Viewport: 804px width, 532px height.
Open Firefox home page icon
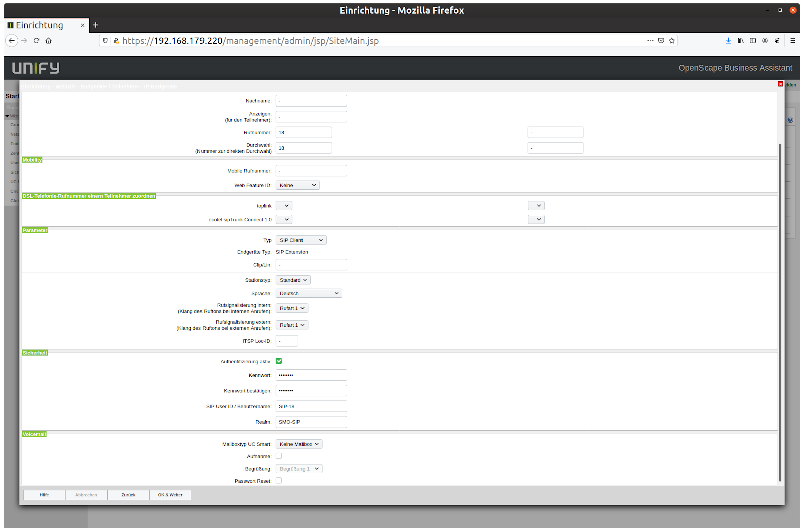coord(49,41)
